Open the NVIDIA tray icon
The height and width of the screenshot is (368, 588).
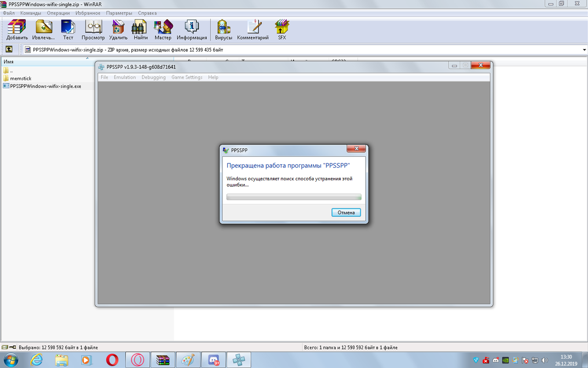505,360
